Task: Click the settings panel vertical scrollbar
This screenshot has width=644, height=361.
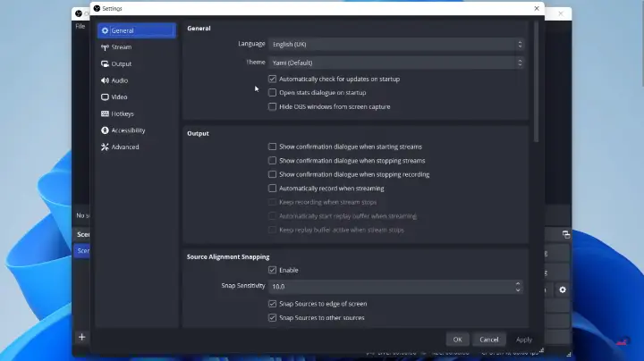Action: tap(536, 82)
